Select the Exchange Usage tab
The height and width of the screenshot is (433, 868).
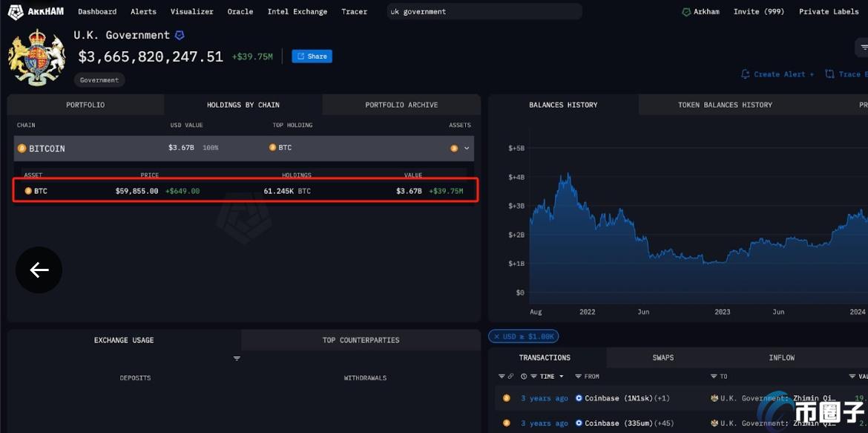124,340
